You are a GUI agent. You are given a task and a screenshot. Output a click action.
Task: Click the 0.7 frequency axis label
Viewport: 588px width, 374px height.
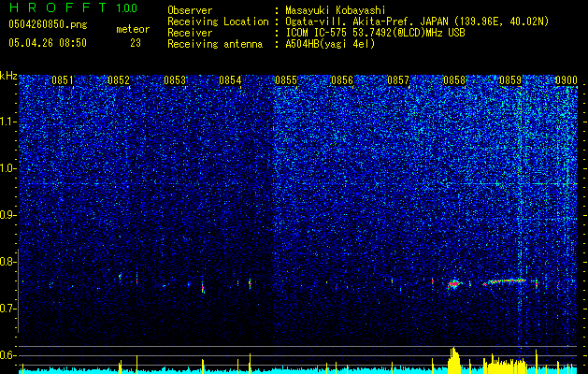coord(8,309)
